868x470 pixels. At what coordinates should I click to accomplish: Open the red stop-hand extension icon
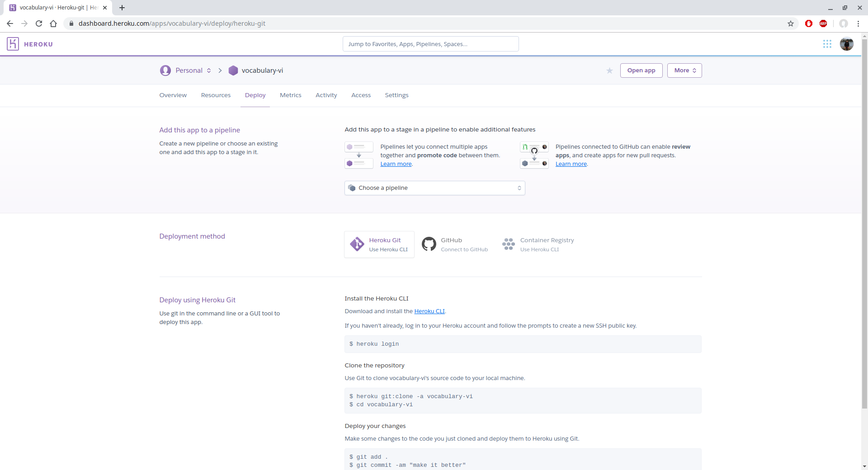click(809, 23)
